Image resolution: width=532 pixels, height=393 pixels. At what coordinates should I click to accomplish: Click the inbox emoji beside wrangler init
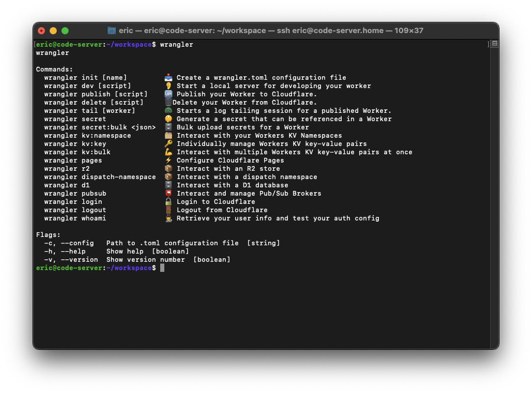168,77
